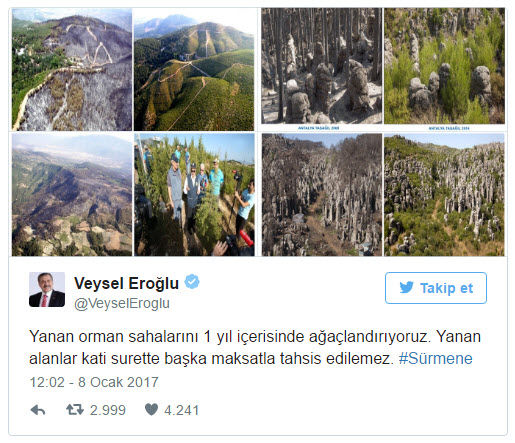Open the green rock pillar valley photo
Screen dimensions: 515x443
click(x=444, y=195)
